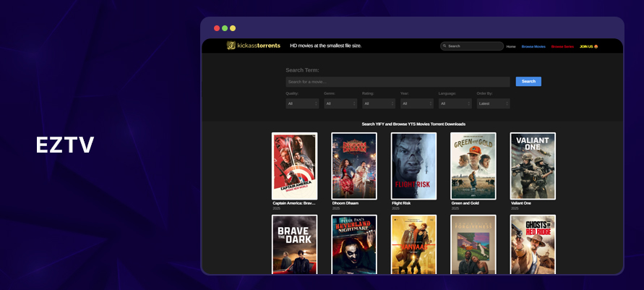Open the Order By dropdown set to Latest
This screenshot has height=290, width=644.
(493, 103)
